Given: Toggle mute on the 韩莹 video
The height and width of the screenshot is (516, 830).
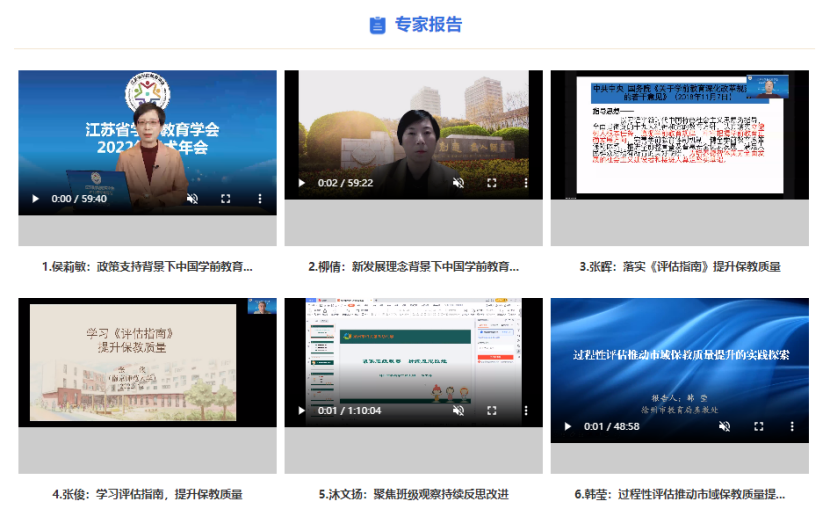Looking at the screenshot, I should (x=724, y=427).
